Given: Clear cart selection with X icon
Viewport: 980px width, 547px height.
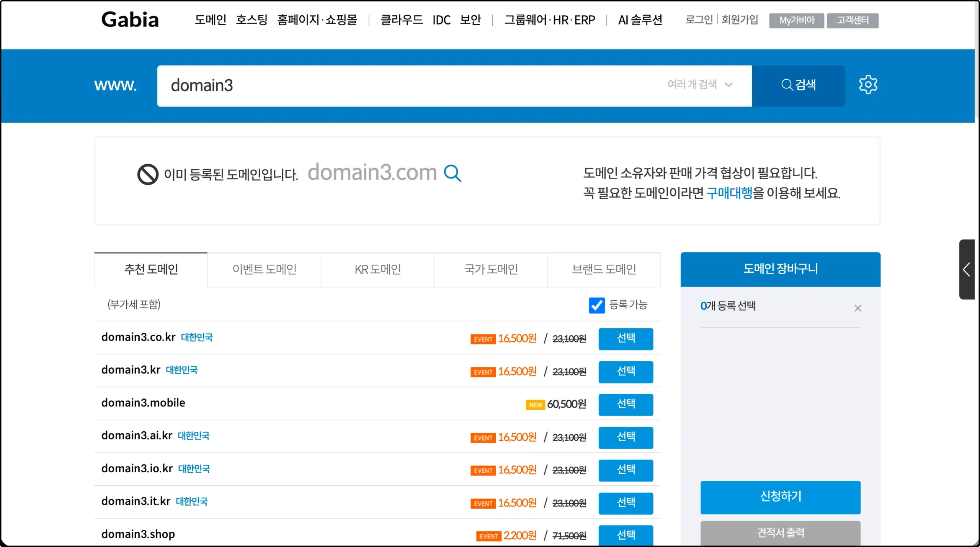Looking at the screenshot, I should point(858,308).
